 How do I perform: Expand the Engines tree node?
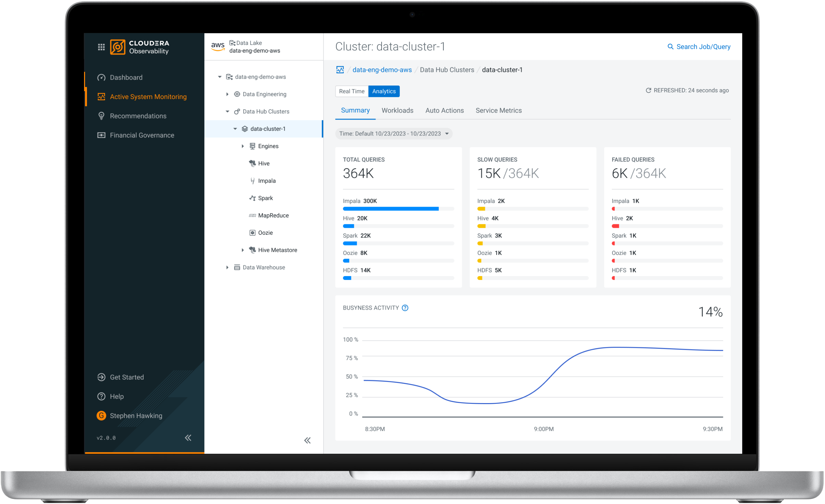243,146
